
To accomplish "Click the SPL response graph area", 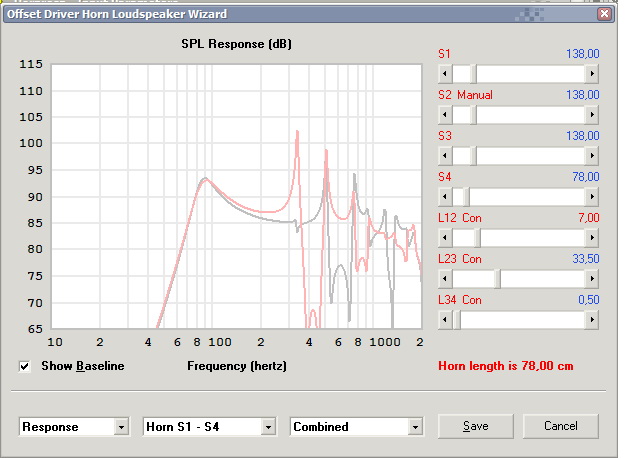I will (x=236, y=196).
